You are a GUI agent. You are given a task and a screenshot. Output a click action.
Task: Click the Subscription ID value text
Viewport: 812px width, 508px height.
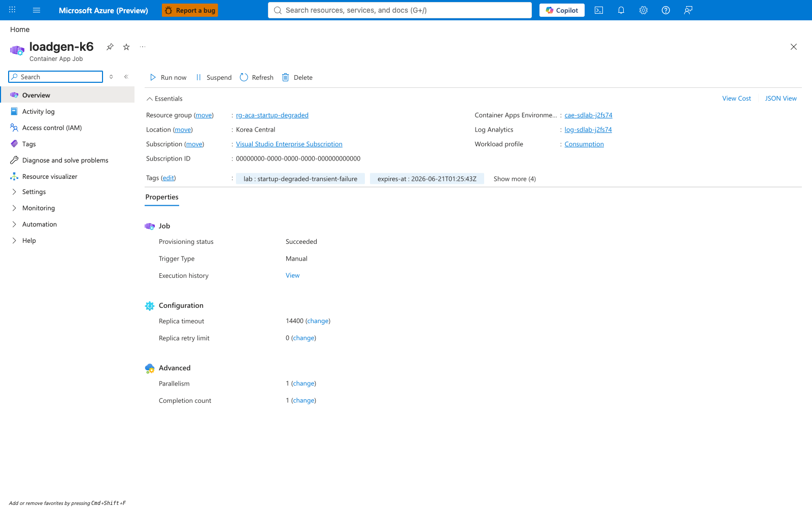[298, 158]
